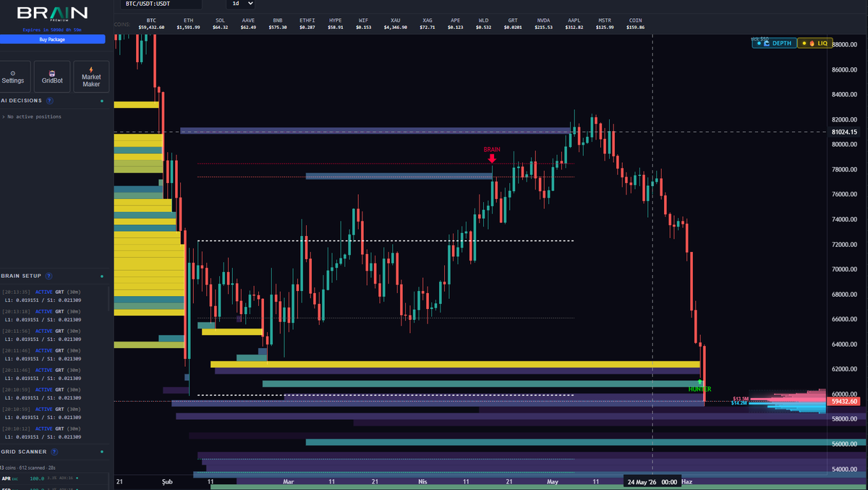The height and width of the screenshot is (490, 868).
Task: Toggle the DEPTH overlay
Action: click(x=773, y=43)
